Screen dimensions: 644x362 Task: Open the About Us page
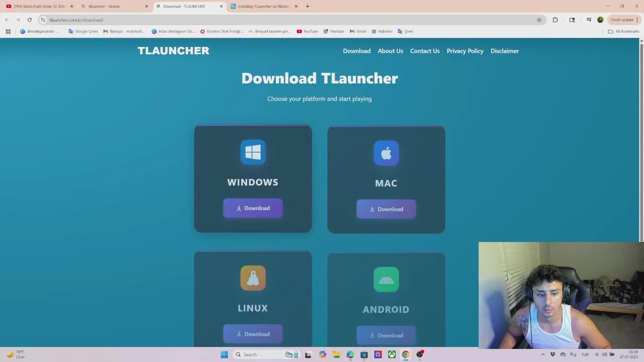tap(390, 51)
